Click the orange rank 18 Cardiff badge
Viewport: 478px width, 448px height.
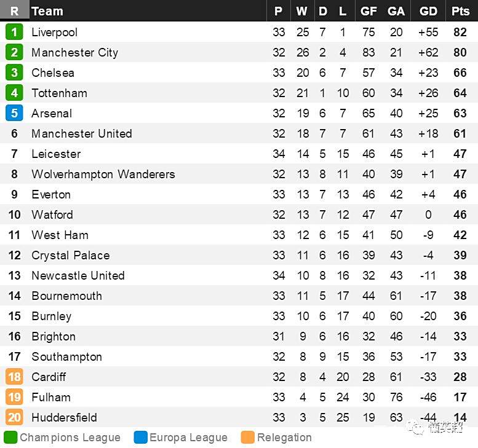[14, 377]
